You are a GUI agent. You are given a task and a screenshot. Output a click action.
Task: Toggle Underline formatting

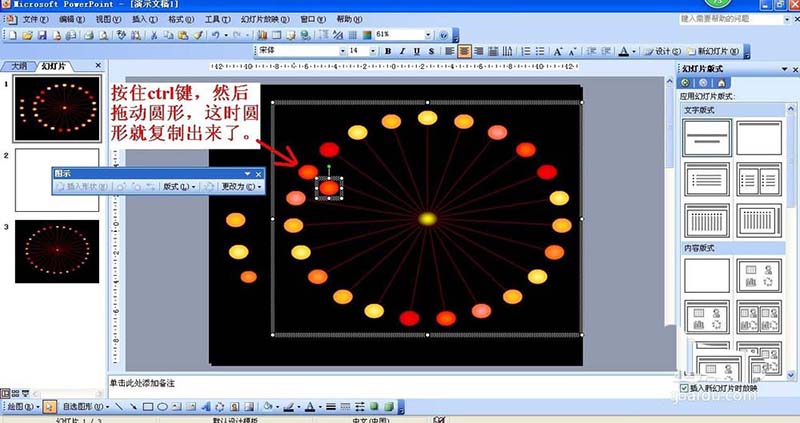(x=417, y=51)
